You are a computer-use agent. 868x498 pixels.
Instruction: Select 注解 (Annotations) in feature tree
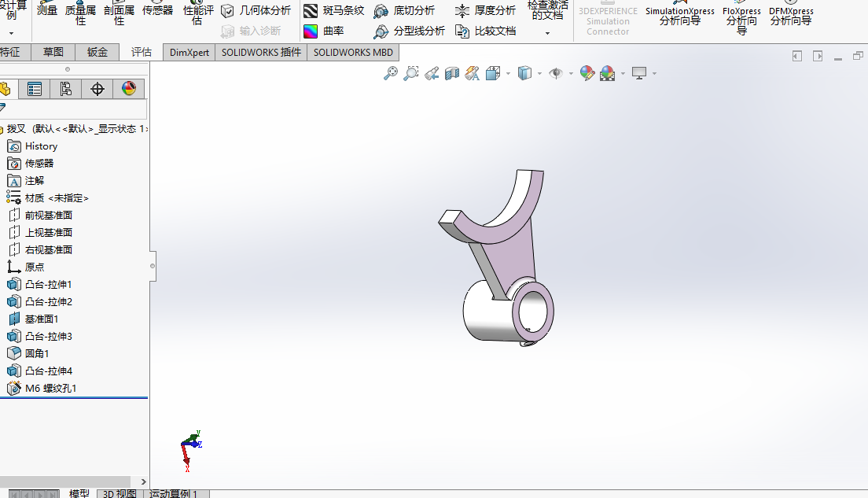coord(25,181)
